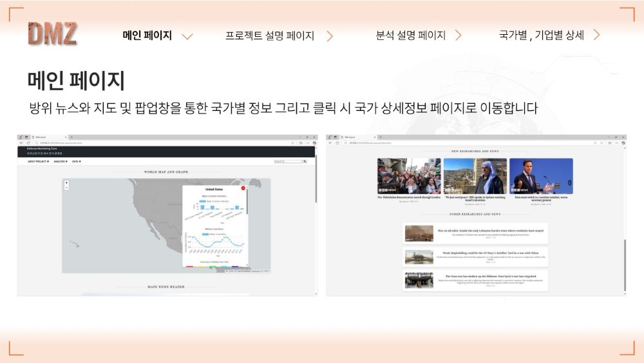Open the weak shipbuilding US Navy article
Image resolution: width=644 pixels, height=363 pixels.
[x=475, y=257]
